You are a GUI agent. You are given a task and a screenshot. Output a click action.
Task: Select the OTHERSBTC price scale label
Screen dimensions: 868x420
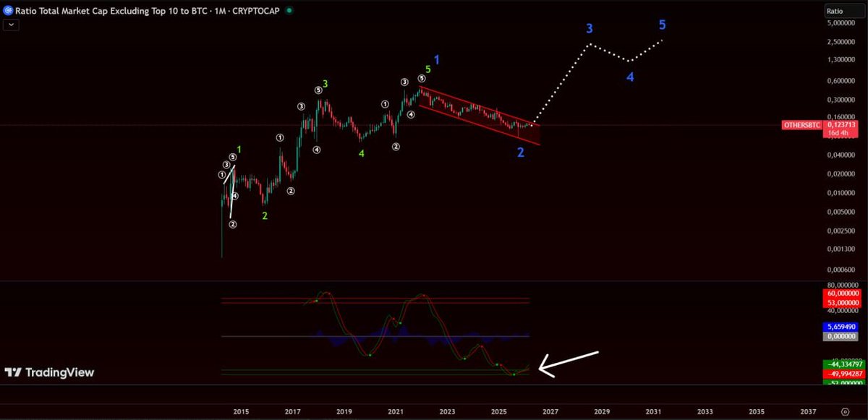801,125
